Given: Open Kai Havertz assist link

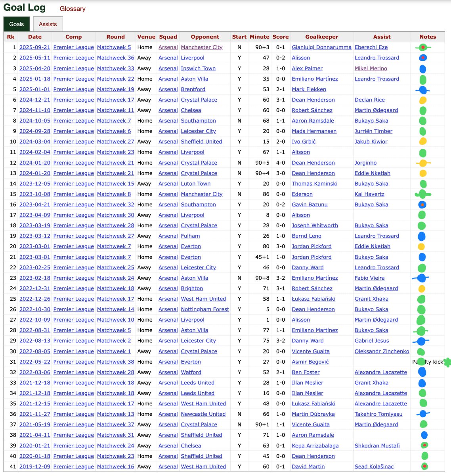Looking at the screenshot, I should (x=369, y=194).
